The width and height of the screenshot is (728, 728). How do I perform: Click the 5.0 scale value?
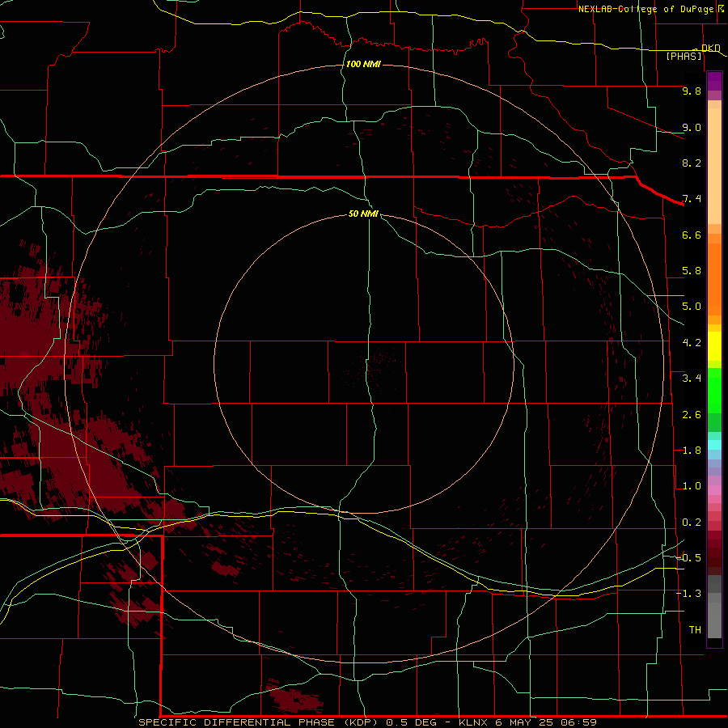click(x=692, y=307)
